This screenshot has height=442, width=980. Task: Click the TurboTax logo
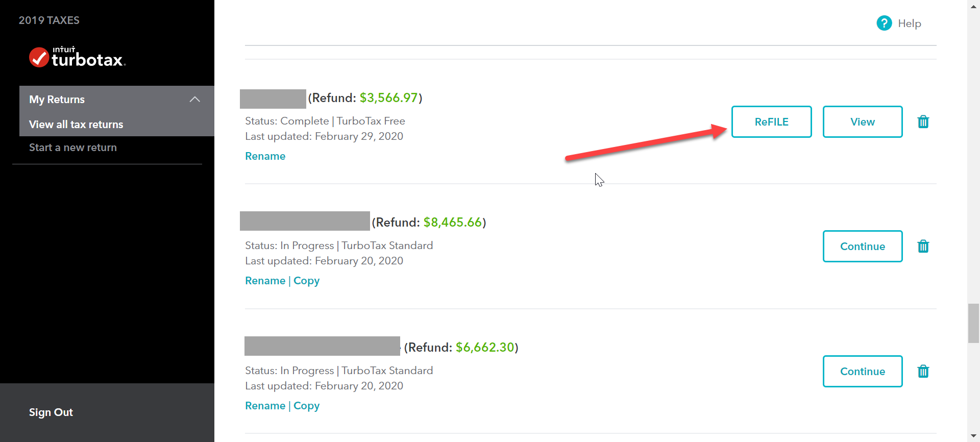click(x=77, y=58)
